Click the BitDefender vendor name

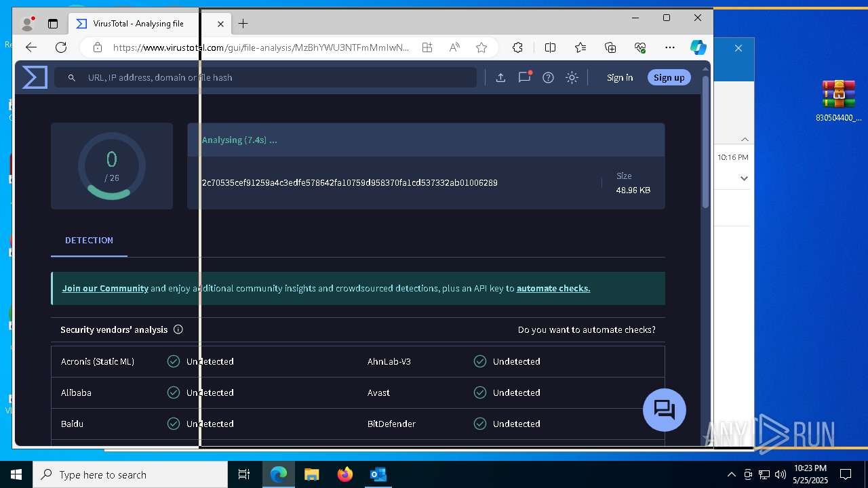pyautogui.click(x=391, y=424)
